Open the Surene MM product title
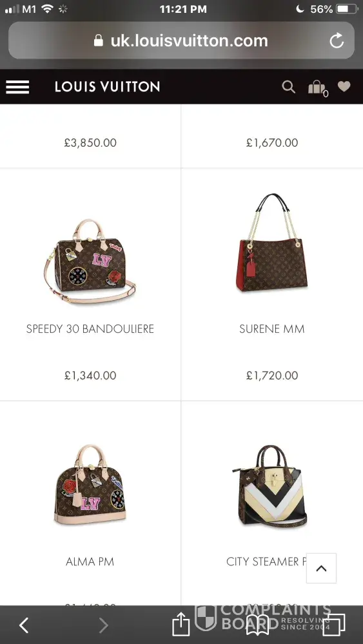The image size is (363, 644). click(271, 329)
